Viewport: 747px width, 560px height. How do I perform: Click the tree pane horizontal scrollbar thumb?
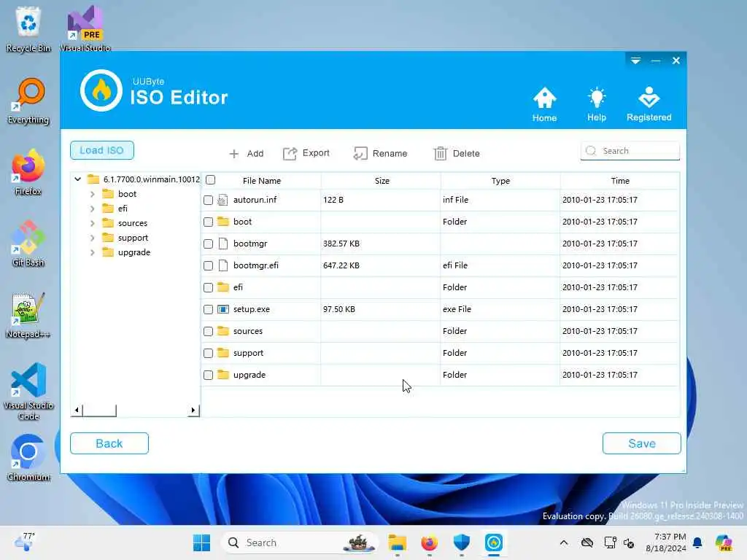point(99,410)
